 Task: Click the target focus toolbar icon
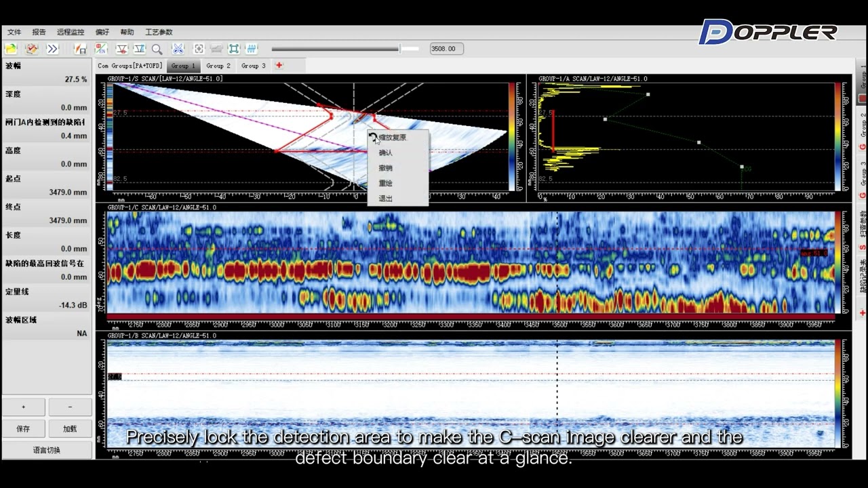click(x=199, y=49)
